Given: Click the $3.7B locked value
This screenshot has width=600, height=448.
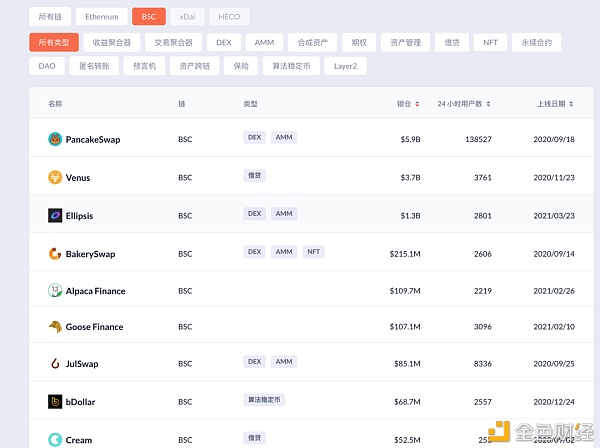Looking at the screenshot, I should tap(410, 178).
